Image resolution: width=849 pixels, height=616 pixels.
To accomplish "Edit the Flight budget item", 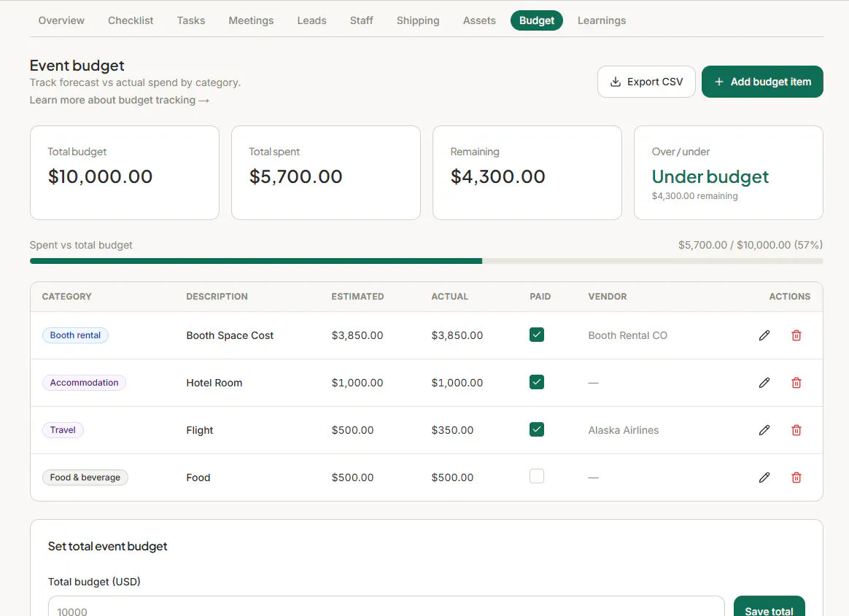I will click(x=764, y=430).
